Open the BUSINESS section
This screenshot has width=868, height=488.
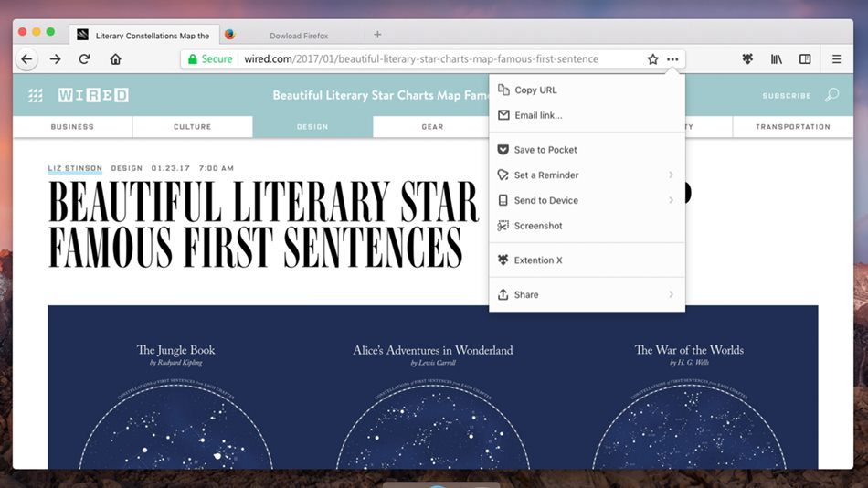point(72,127)
